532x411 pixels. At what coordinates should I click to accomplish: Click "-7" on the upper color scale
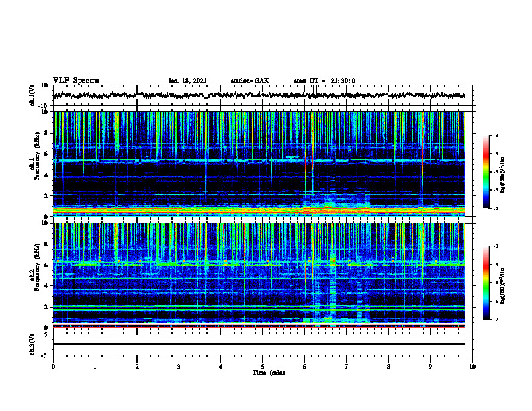tap(495, 208)
